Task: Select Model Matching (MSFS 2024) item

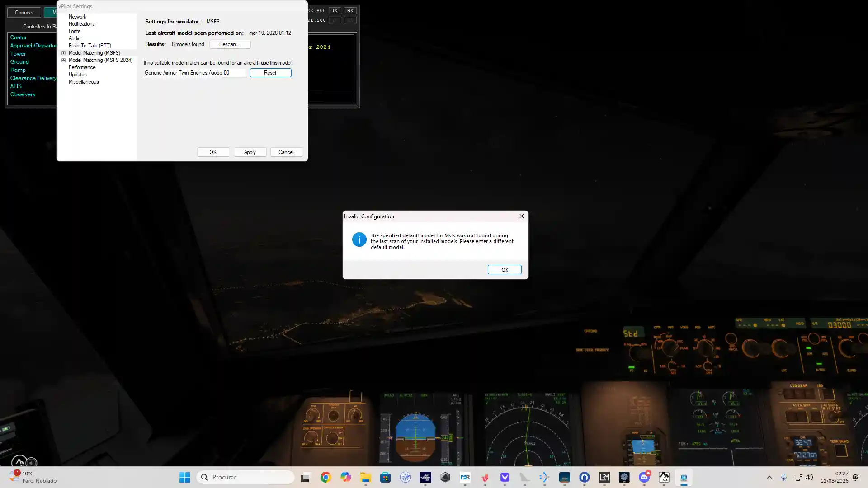Action: [100, 60]
